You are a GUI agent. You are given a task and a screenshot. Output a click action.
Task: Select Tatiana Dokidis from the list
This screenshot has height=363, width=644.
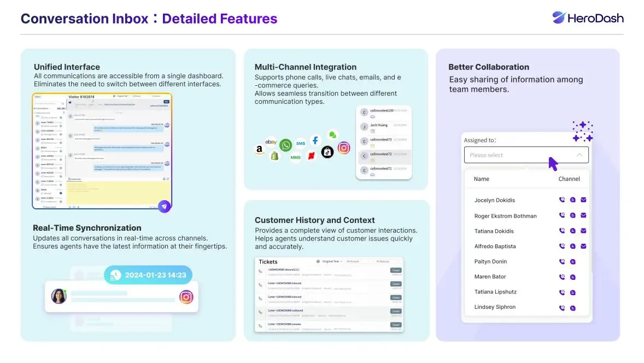[x=494, y=231]
